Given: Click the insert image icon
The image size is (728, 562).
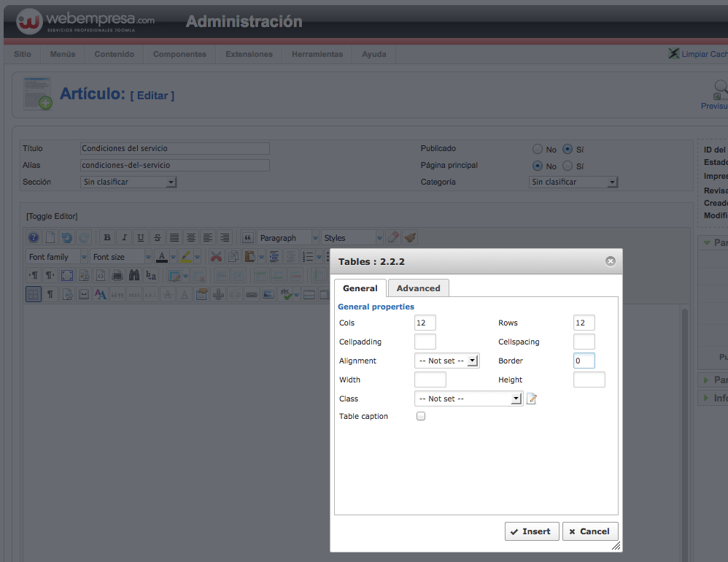Looking at the screenshot, I should pyautogui.click(x=268, y=294).
